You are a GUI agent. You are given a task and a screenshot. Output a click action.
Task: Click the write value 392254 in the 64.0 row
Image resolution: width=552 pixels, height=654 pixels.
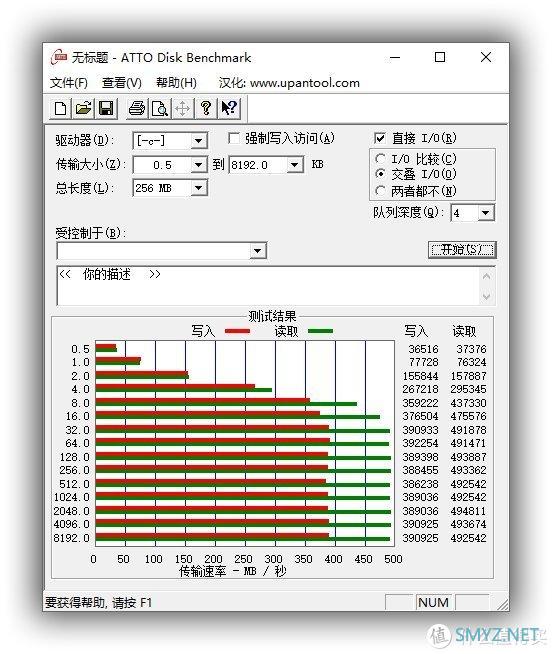(420, 443)
